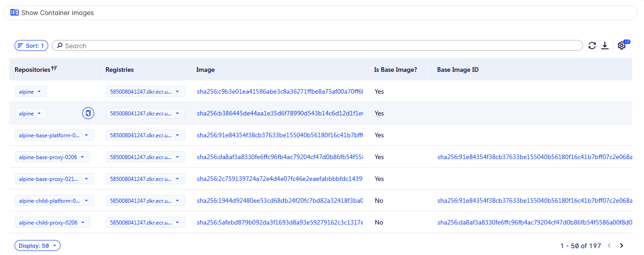The height and width of the screenshot is (255, 644).
Task: Click the Repositories sort arrow icon
Action: tap(55, 69)
